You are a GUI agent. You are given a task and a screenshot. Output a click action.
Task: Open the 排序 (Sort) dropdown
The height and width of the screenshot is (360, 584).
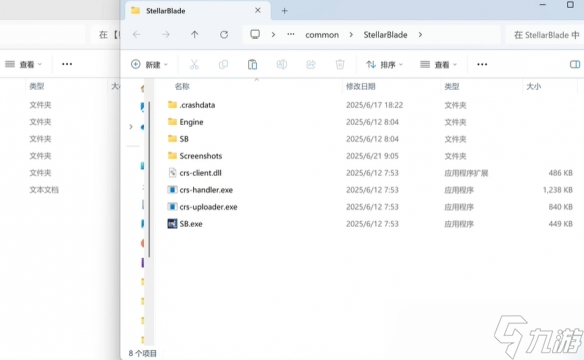384,64
